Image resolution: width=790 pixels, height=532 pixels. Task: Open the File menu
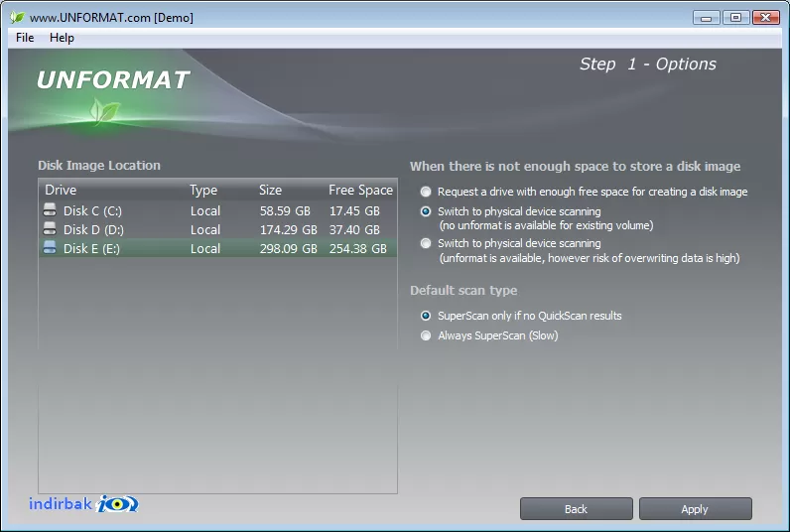pos(25,38)
